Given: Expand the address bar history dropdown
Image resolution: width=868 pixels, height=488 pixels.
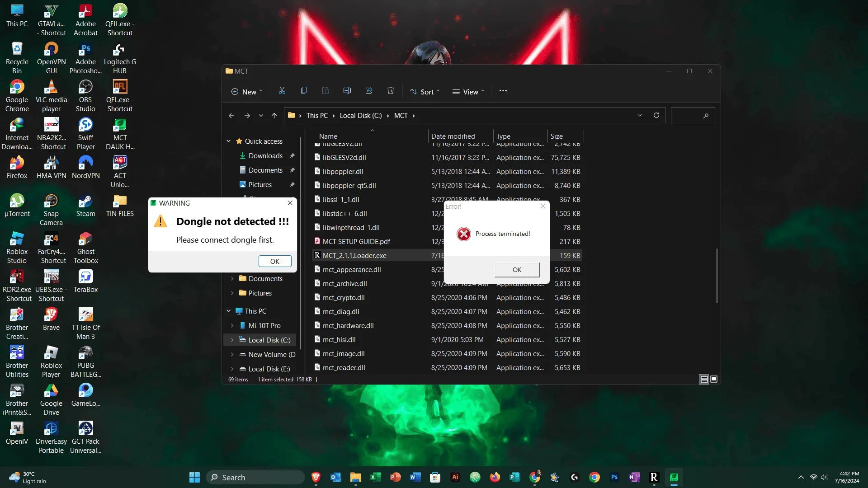Looking at the screenshot, I should point(640,115).
